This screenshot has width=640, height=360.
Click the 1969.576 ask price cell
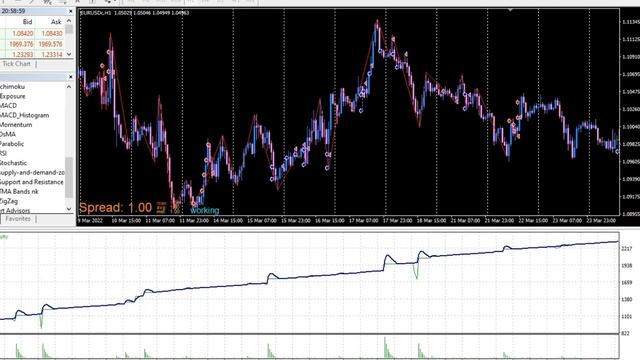[x=50, y=44]
